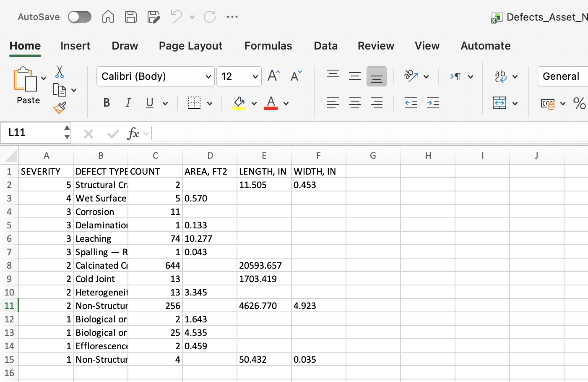
Task: Click the Wrap Text icon
Action: (501, 76)
